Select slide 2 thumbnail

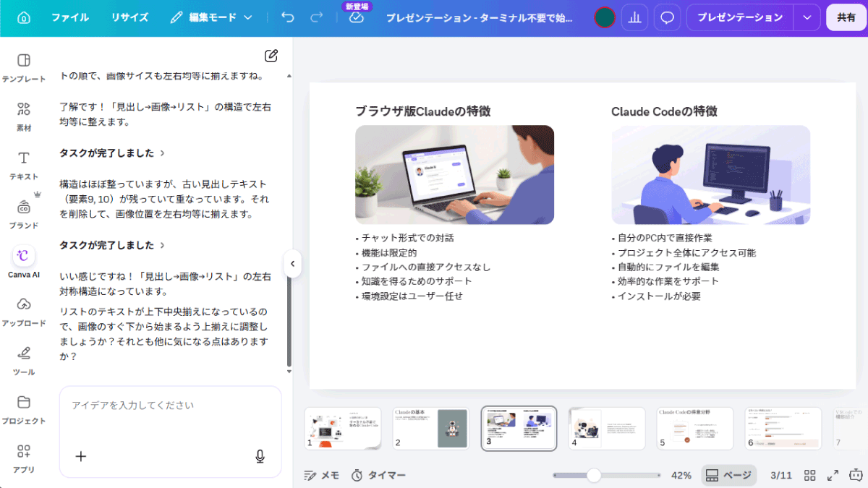point(431,428)
